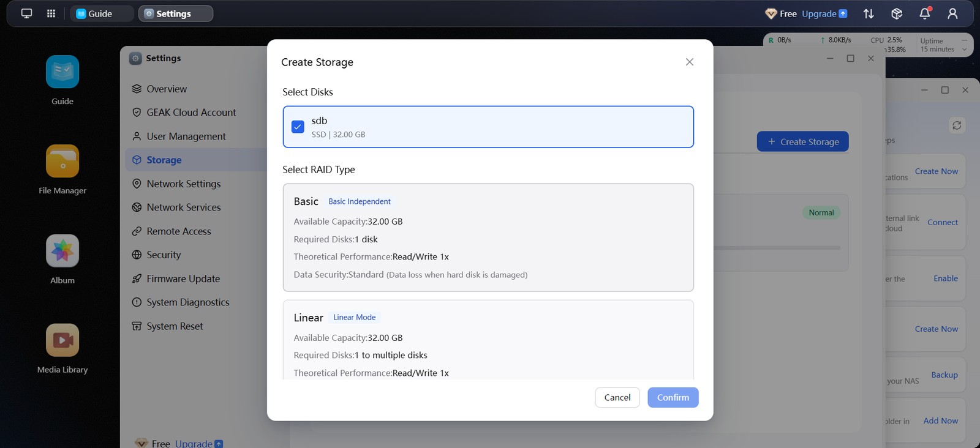Uncheck the sdb disk checkbox

point(298,127)
